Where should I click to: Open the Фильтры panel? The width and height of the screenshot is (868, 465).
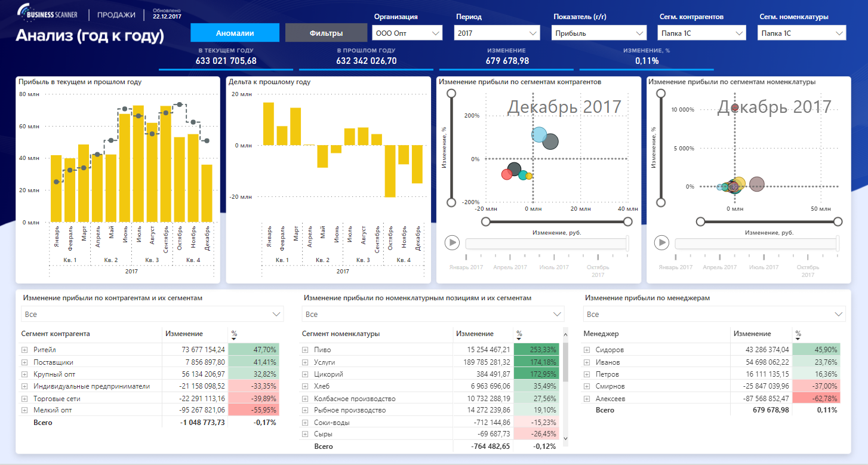tap(326, 33)
